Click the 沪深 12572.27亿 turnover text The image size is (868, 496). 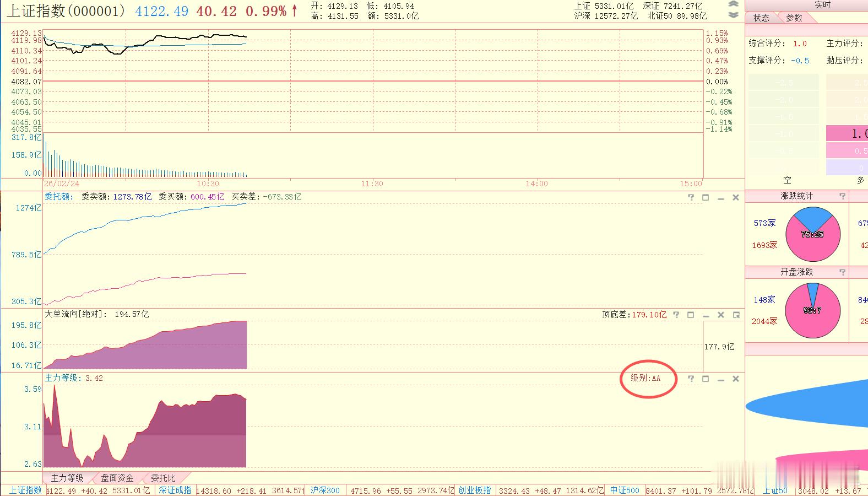click(606, 16)
